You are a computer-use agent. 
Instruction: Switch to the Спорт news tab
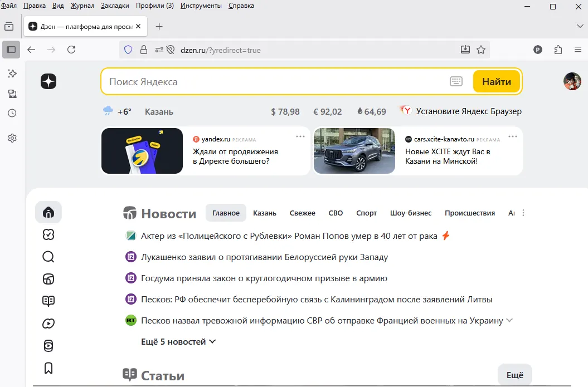click(x=366, y=213)
